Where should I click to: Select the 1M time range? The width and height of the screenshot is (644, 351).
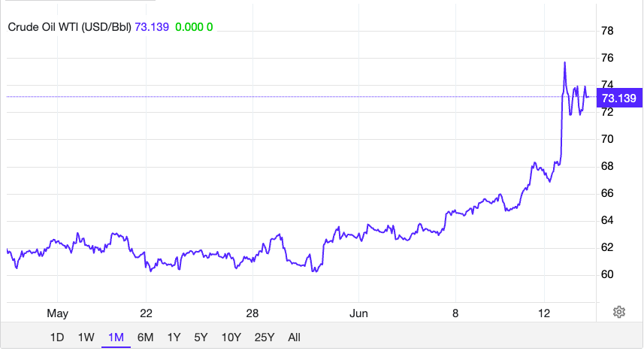coord(116,338)
